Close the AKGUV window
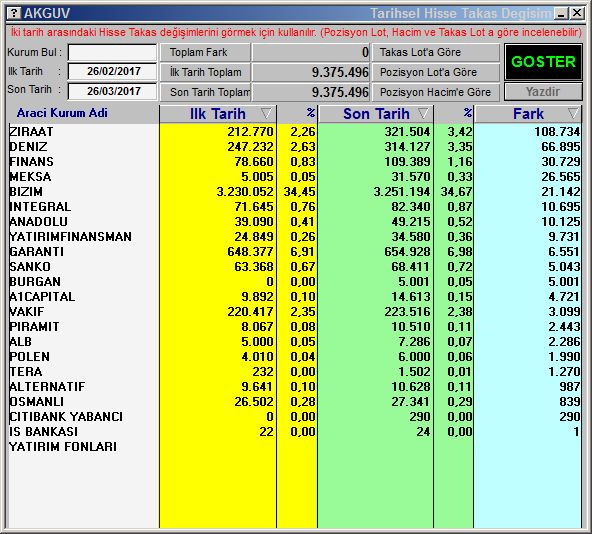The height and width of the screenshot is (534, 592). pyautogui.click(x=577, y=14)
